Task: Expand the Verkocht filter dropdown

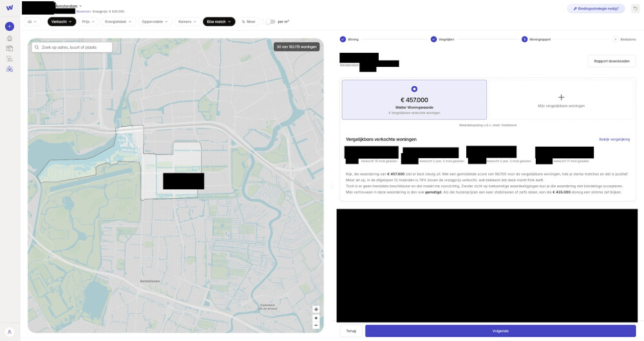Action: (x=62, y=21)
